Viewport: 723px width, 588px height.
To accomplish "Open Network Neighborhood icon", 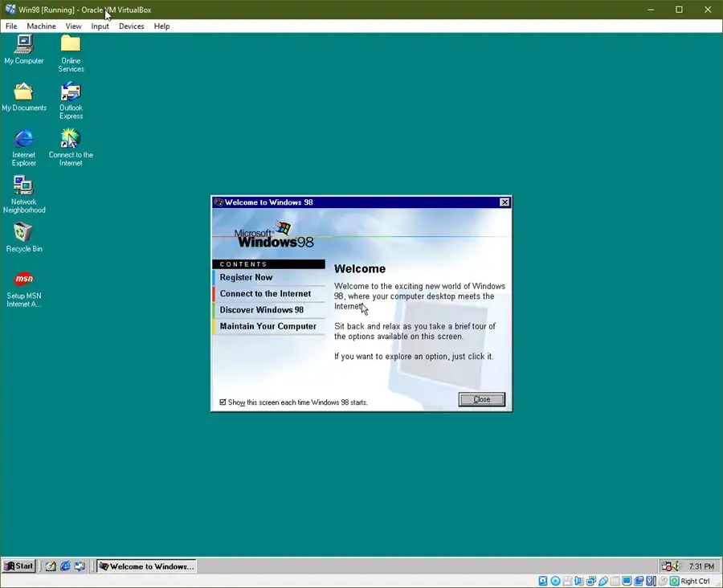I will pos(23,194).
